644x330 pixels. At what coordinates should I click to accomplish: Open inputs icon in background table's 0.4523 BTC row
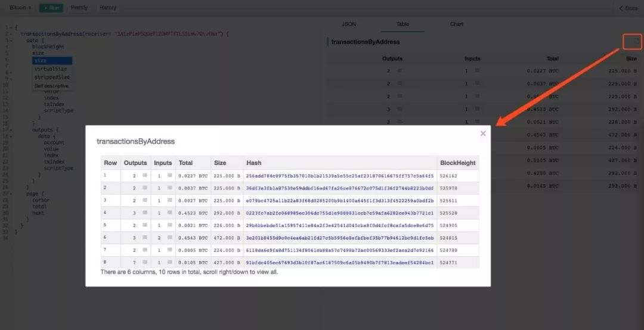pyautogui.click(x=477, y=109)
